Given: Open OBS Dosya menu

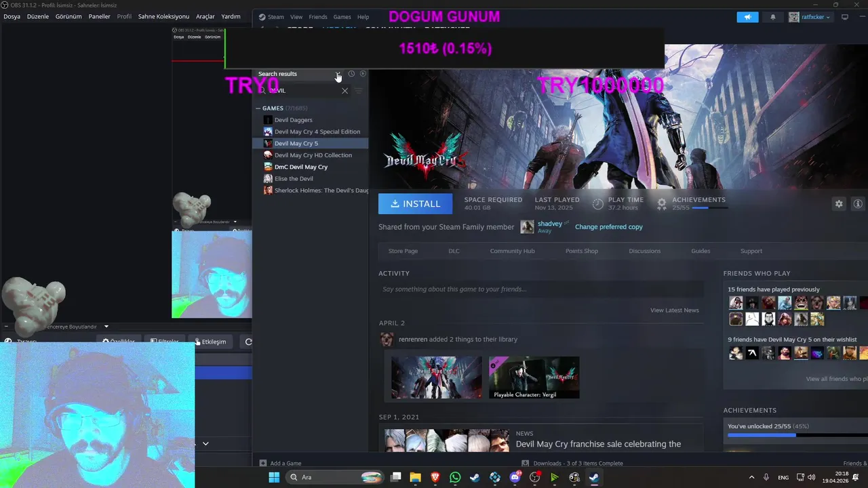Looking at the screenshot, I should click(x=12, y=16).
